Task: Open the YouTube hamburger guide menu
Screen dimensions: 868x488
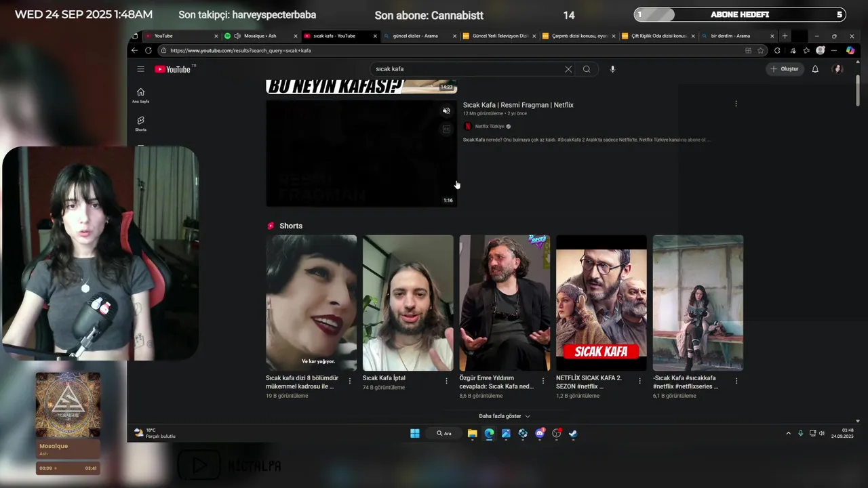Action: tap(140, 69)
